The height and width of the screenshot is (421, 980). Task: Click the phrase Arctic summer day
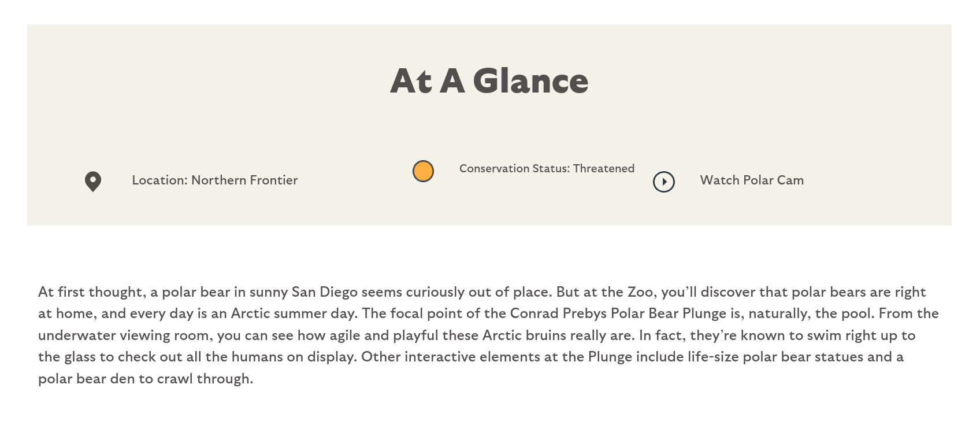pyautogui.click(x=293, y=313)
